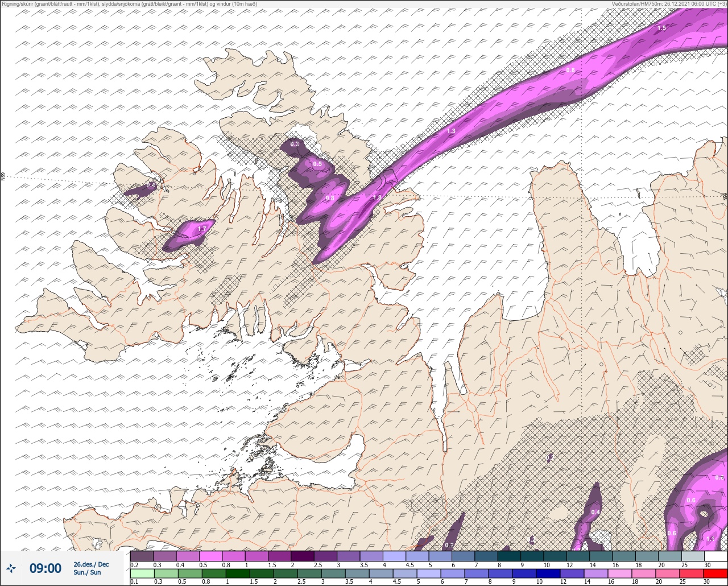
Task: Select the 4.5 pale blue rain legend swatch
Action: click(405, 573)
